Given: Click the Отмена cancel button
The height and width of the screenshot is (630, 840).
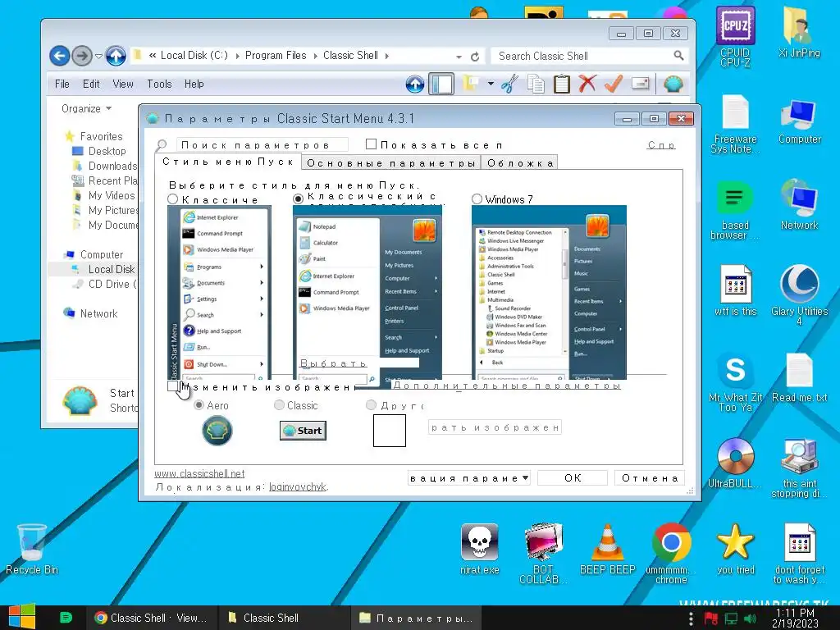Looking at the screenshot, I should tap(650, 478).
